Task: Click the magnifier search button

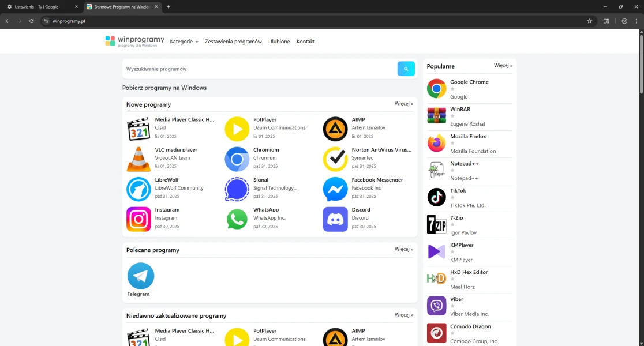Action: coord(406,69)
